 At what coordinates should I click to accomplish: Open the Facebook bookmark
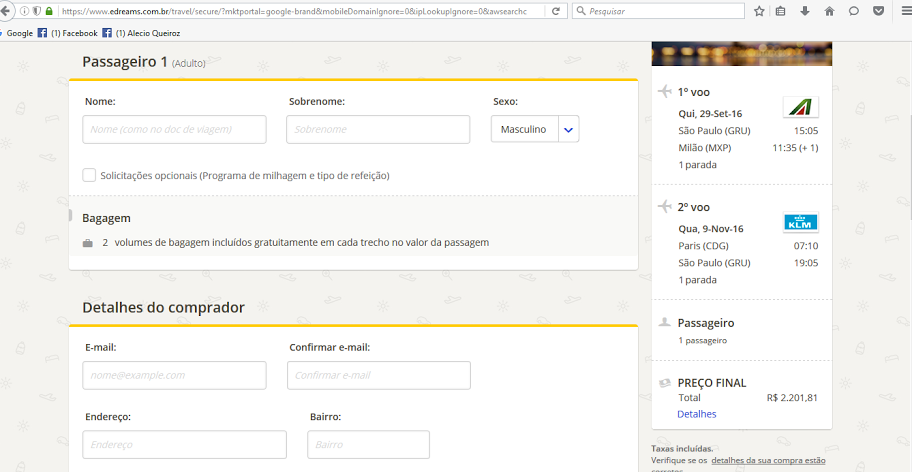(x=67, y=33)
